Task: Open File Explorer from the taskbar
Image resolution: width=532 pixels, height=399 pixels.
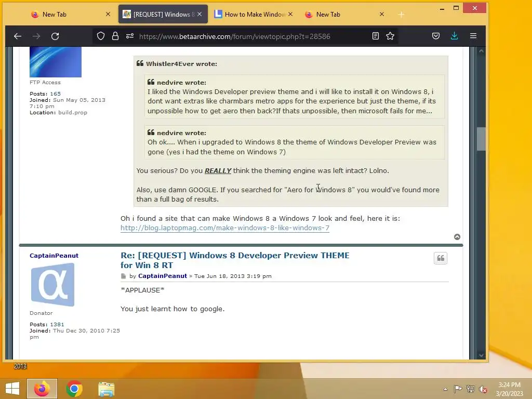Action: [x=106, y=389]
